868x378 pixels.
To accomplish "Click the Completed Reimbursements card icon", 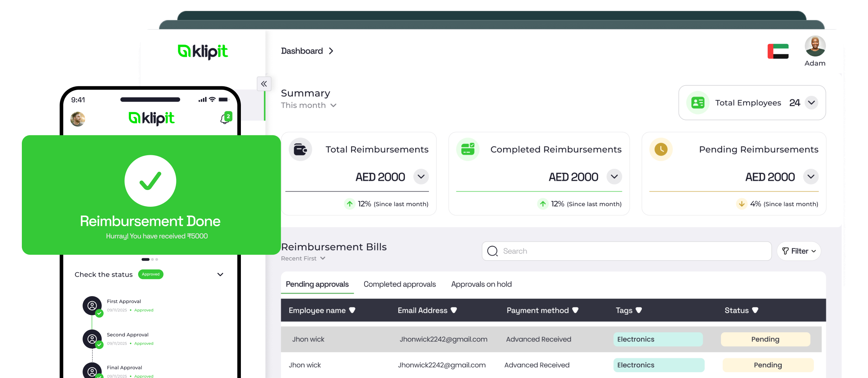I will point(468,149).
